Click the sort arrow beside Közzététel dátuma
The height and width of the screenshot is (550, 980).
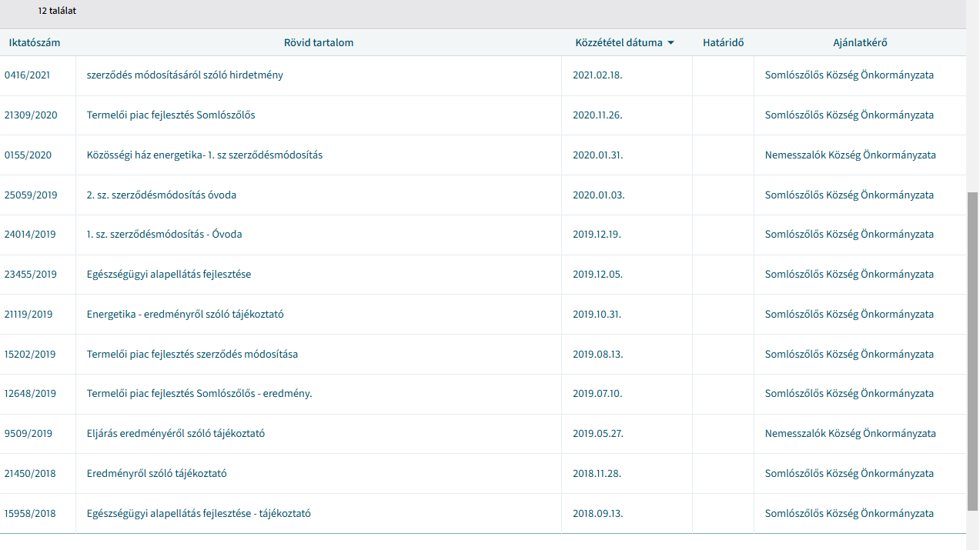pyautogui.click(x=671, y=43)
